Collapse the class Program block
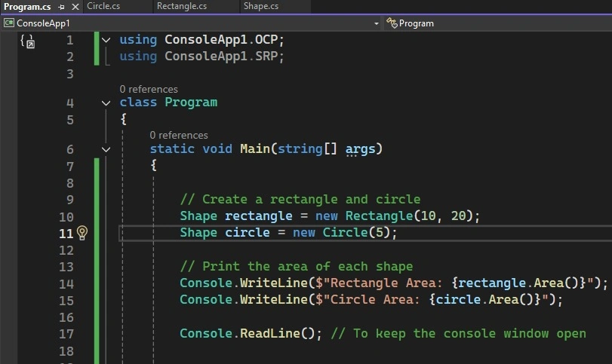This screenshot has width=612, height=364. [x=106, y=103]
